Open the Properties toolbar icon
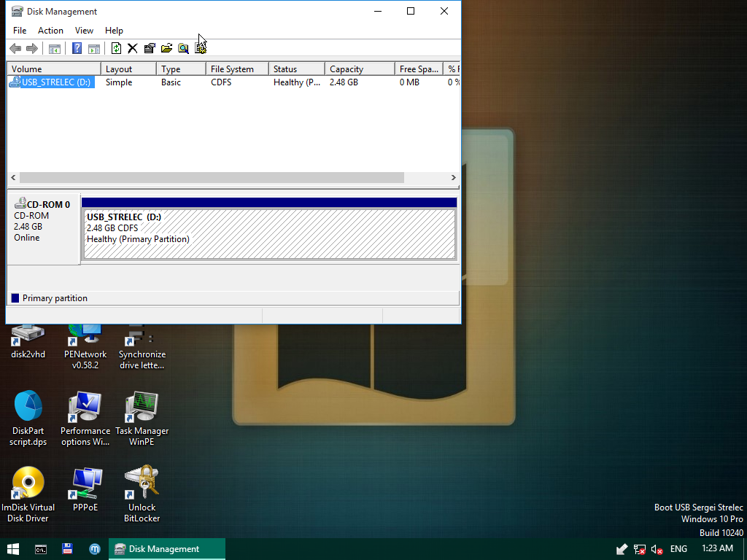747x560 pixels. click(150, 48)
